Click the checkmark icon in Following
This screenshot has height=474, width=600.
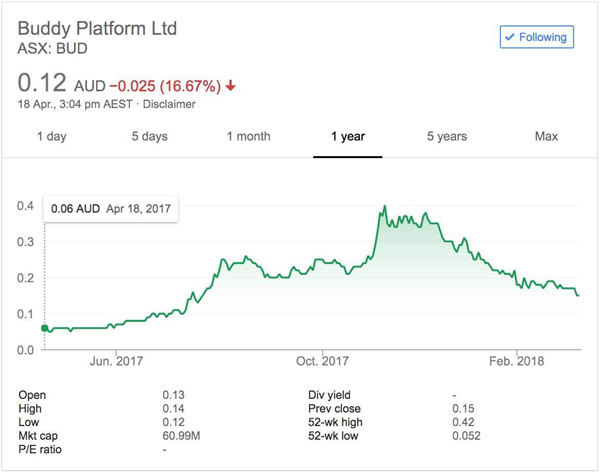509,37
